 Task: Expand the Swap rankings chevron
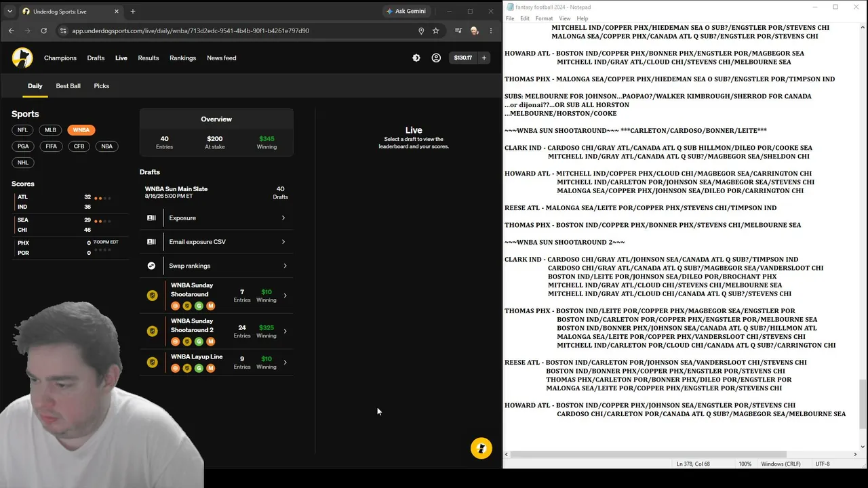coord(285,266)
